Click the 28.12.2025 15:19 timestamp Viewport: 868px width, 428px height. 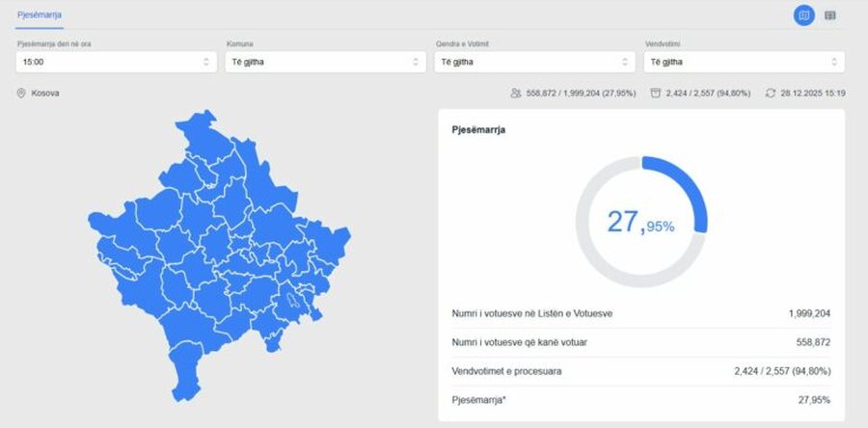pyautogui.click(x=813, y=93)
